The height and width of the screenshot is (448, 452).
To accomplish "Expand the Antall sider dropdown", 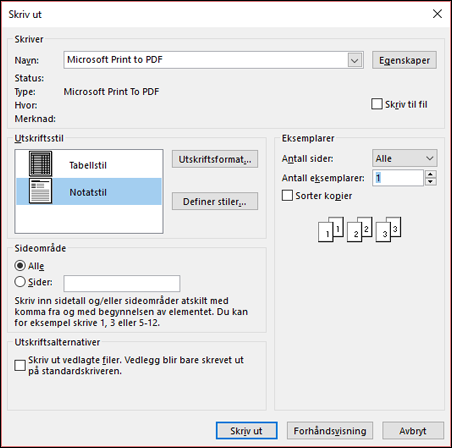I will 405,158.
